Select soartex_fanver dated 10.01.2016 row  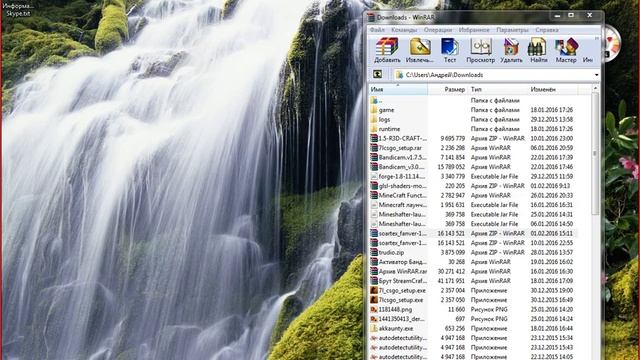473,243
